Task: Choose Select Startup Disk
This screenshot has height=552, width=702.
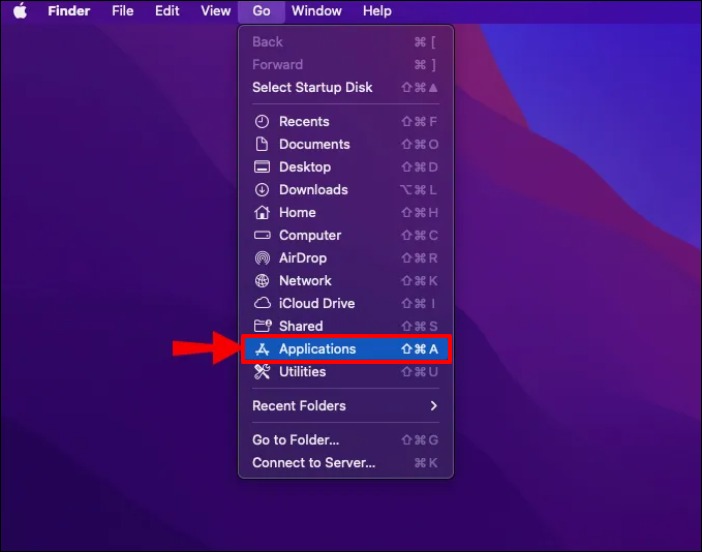Action: coord(346,87)
